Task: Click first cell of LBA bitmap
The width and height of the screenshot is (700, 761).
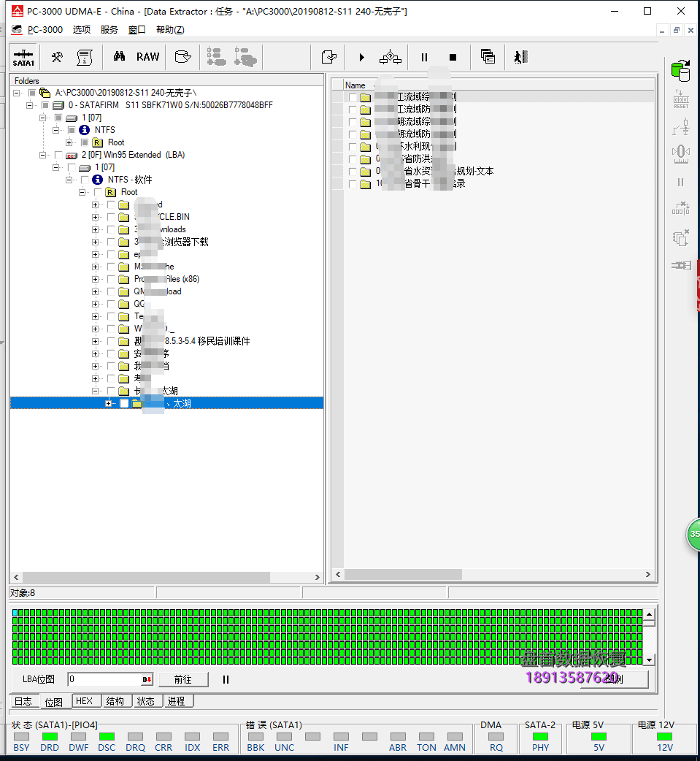Action: click(x=15, y=613)
